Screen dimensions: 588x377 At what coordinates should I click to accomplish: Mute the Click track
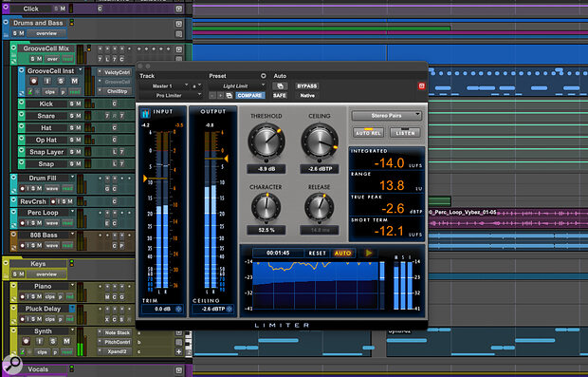pos(63,9)
